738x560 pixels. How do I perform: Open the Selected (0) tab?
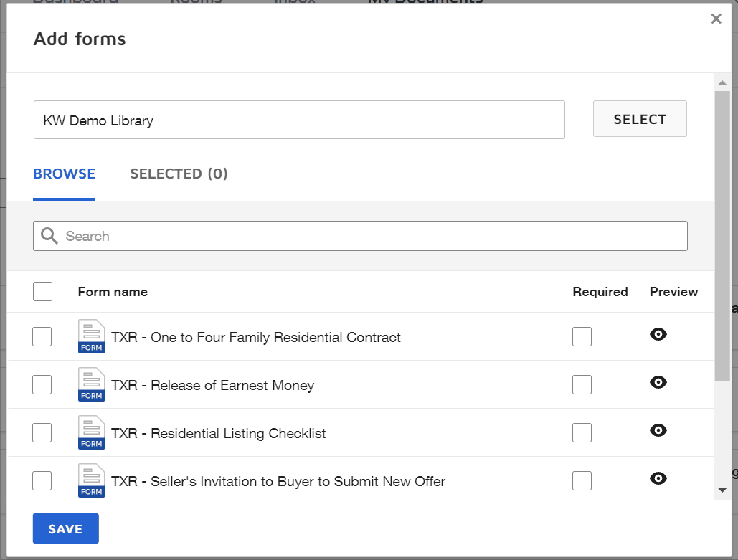pyautogui.click(x=179, y=174)
